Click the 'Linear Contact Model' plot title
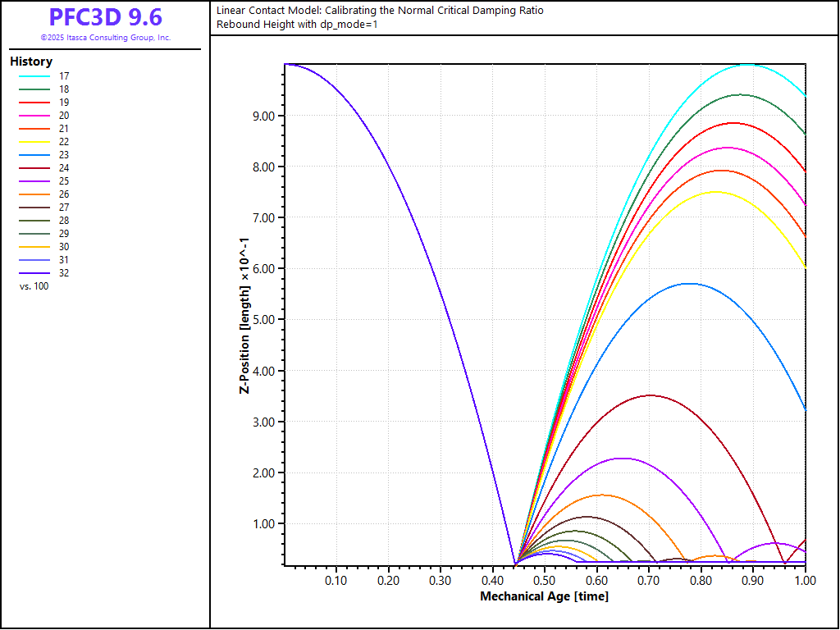Image resolution: width=840 pixels, height=630 pixels. pyautogui.click(x=380, y=11)
